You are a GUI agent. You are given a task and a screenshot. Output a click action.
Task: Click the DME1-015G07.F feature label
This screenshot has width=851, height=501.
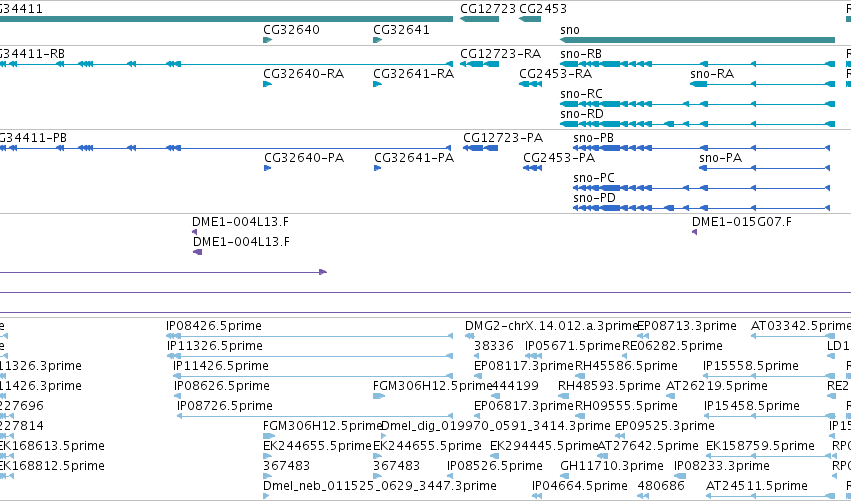point(741,222)
